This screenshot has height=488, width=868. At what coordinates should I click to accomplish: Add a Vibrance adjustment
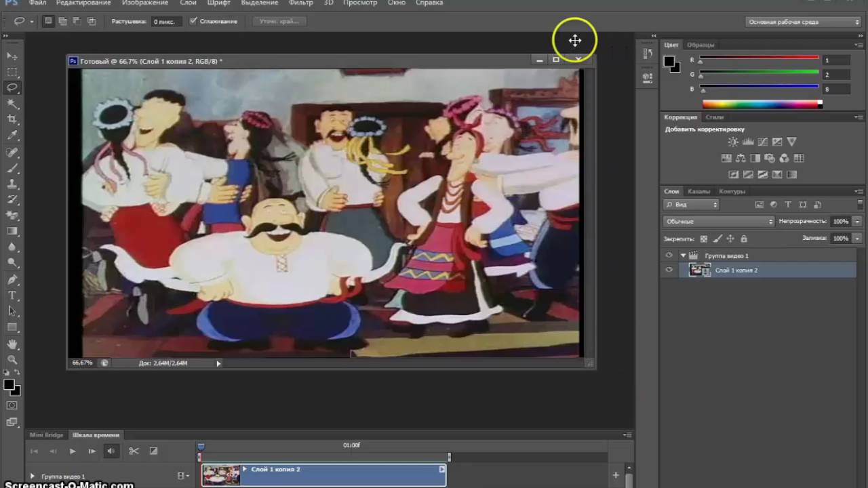pyautogui.click(x=791, y=142)
